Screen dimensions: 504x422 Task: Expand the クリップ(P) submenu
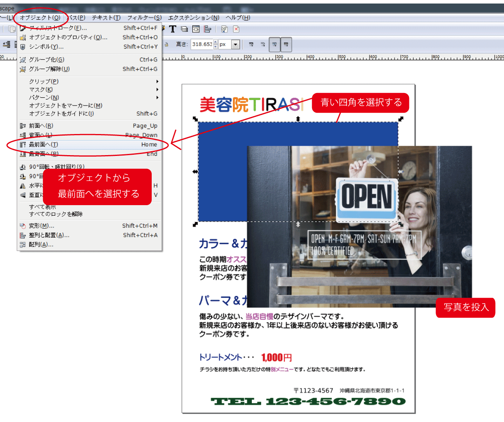point(90,81)
